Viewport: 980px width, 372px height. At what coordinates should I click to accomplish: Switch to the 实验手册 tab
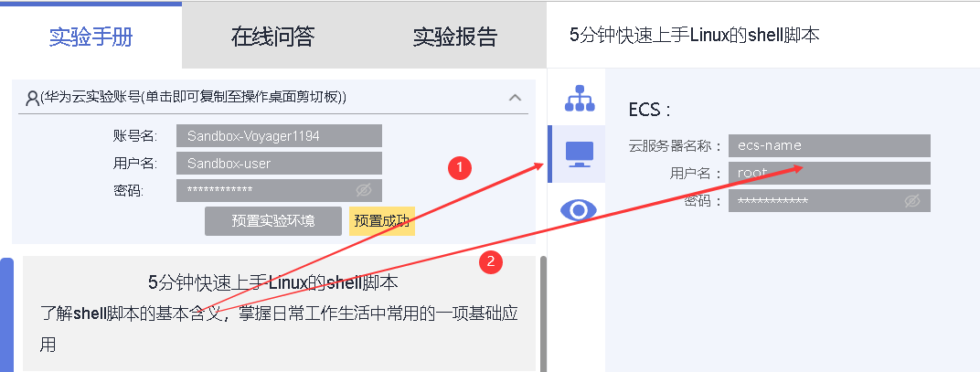click(91, 37)
